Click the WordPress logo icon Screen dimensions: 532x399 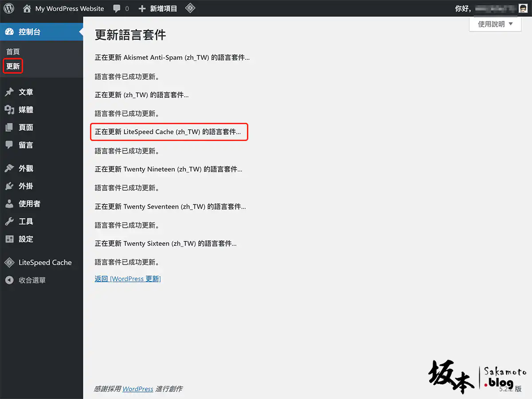(x=9, y=8)
